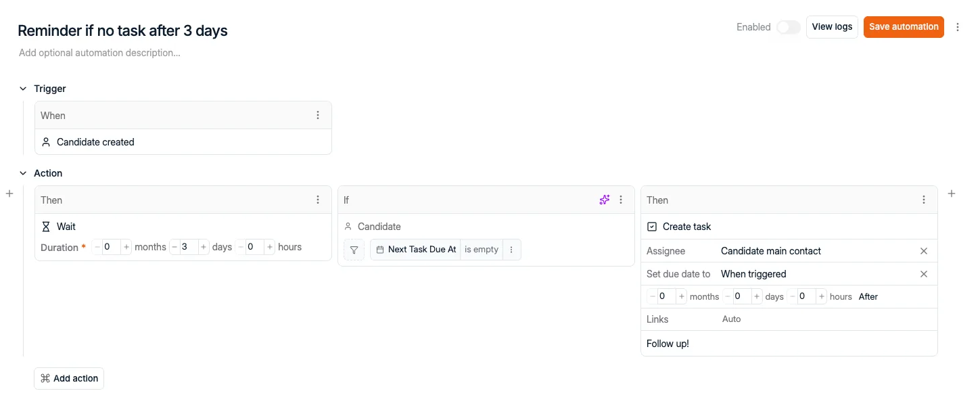Save the automation with the orange button
980x412 pixels.
click(904, 27)
